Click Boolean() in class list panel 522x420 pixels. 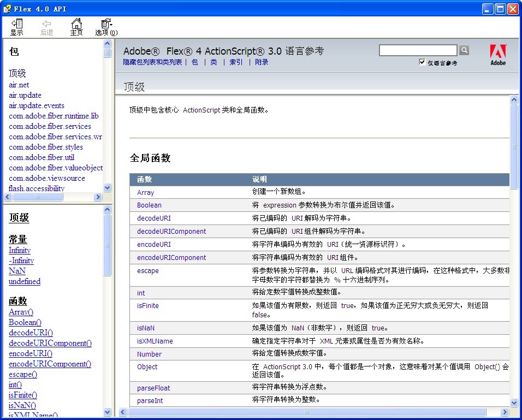click(25, 322)
